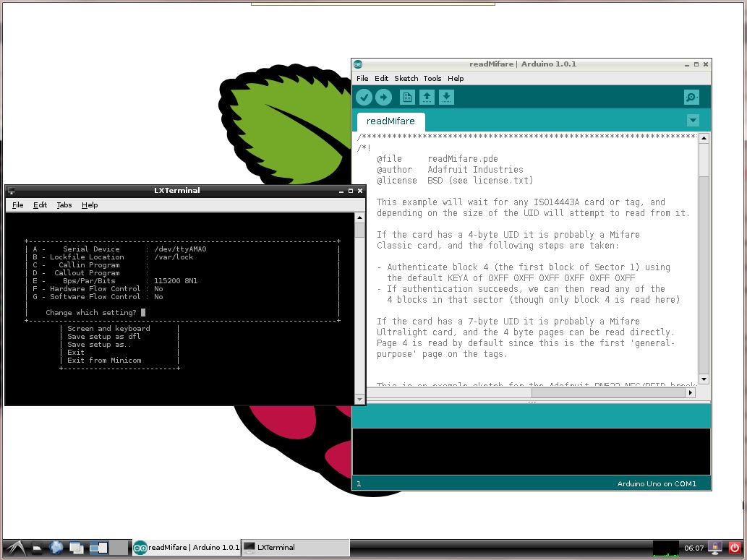Open the Serial Monitor magnifier icon
The height and width of the screenshot is (560, 747).
(691, 97)
